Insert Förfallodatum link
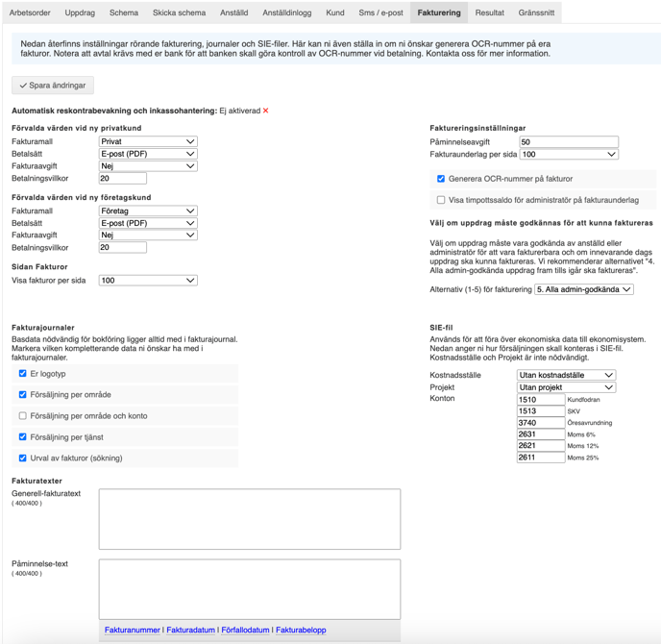The image size is (661, 644). click(245, 630)
